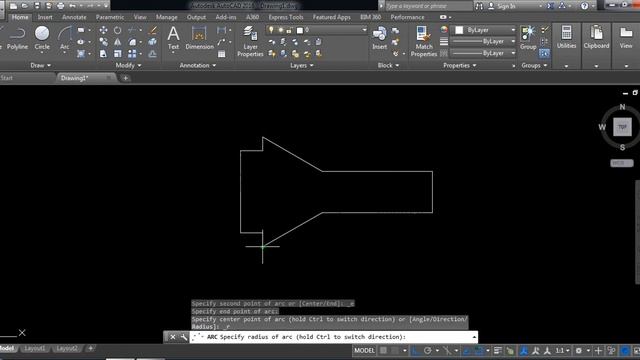The width and height of the screenshot is (640, 360).
Task: Click the Rectangle tool icon
Action: (x=81, y=30)
